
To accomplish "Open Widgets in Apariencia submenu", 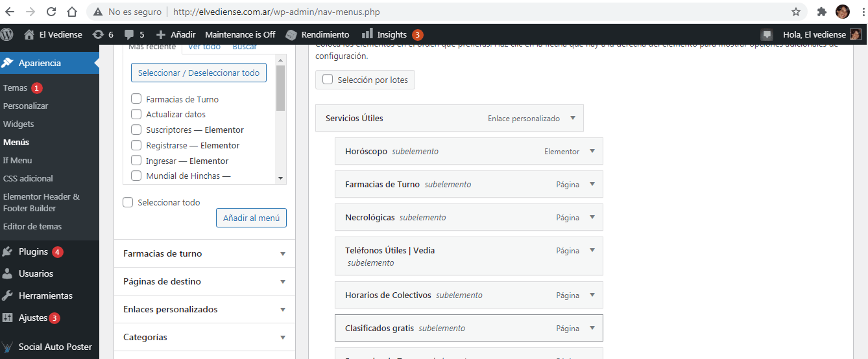I will coord(18,124).
